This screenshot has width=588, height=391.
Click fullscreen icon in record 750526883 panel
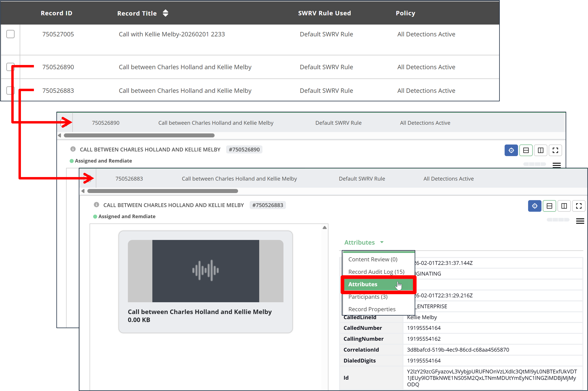pyautogui.click(x=579, y=206)
